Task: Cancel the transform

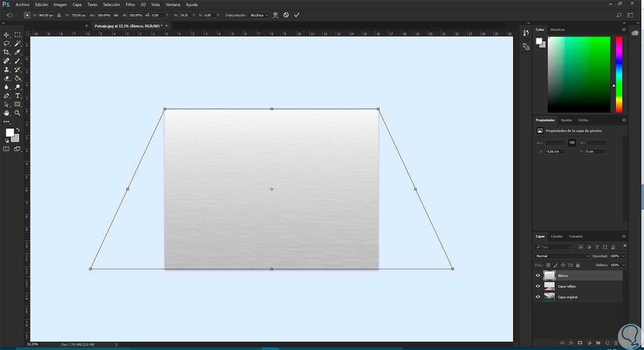Action: tap(286, 15)
